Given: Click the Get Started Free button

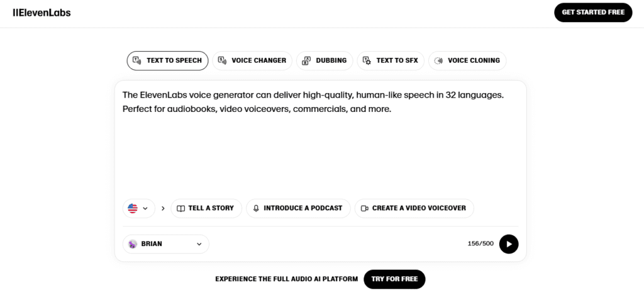Looking at the screenshot, I should (x=592, y=13).
